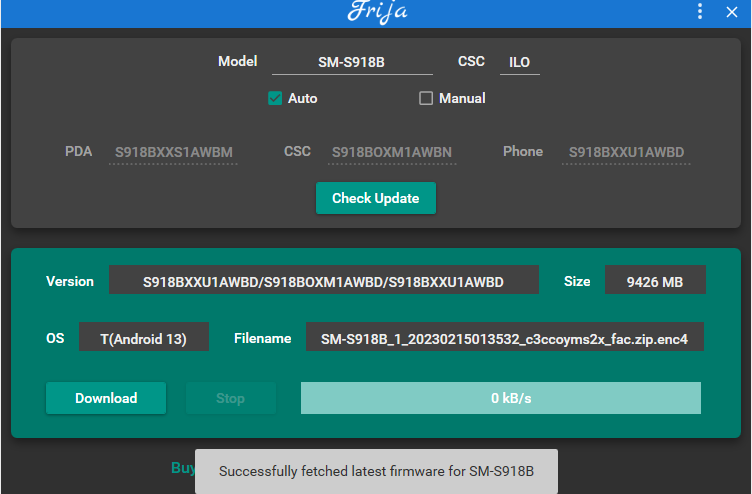This screenshot has width=752, height=494.
Task: Dismiss the successfully fetched firmware notification
Action: [375, 471]
